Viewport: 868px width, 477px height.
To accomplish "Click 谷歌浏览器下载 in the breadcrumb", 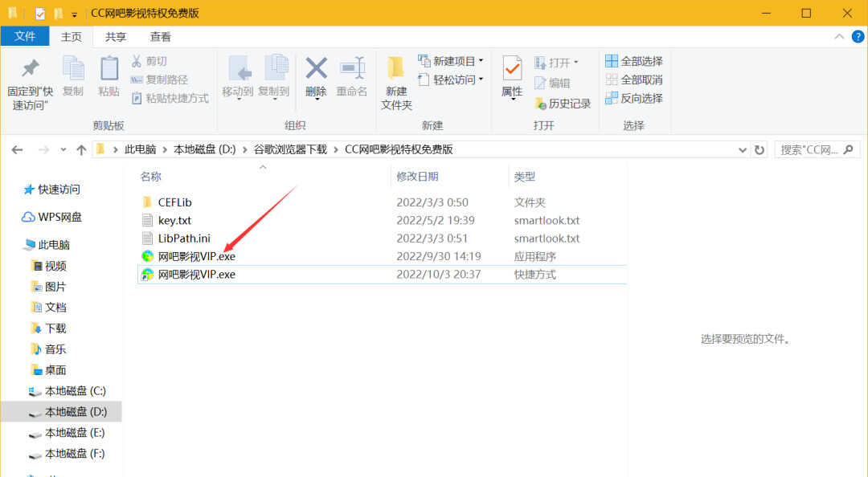I will pyautogui.click(x=290, y=149).
